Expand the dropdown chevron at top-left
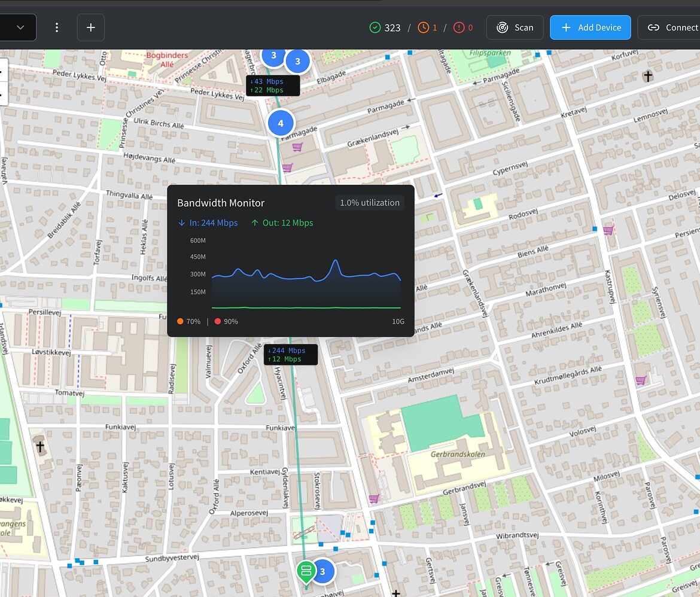 (20, 28)
